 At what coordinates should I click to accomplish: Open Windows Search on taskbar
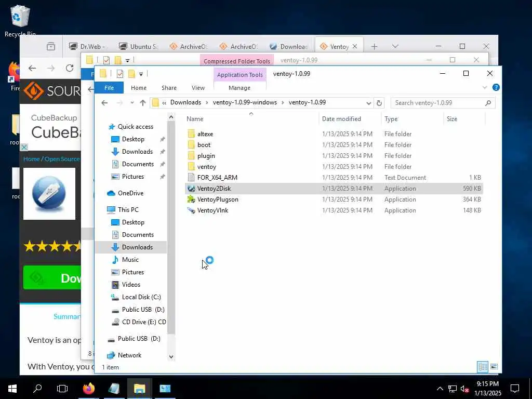pos(37,389)
